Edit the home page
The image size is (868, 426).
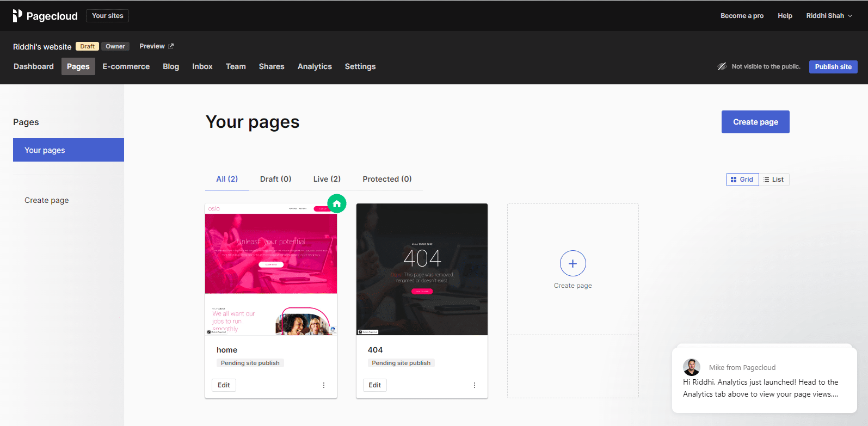(x=224, y=385)
